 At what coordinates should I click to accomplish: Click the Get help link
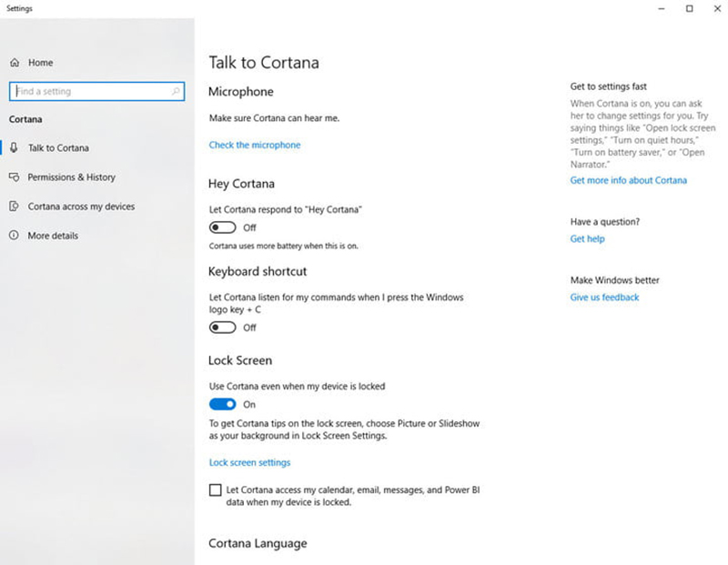click(x=587, y=238)
